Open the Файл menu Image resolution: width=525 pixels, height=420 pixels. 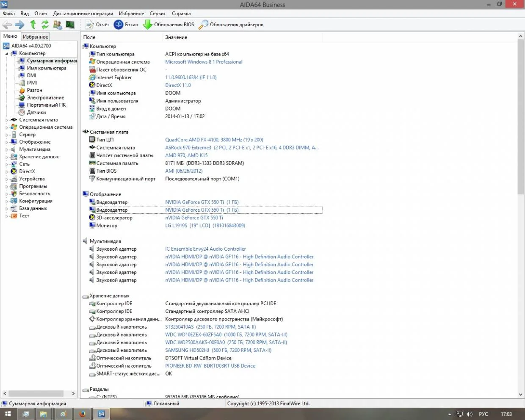(9, 14)
